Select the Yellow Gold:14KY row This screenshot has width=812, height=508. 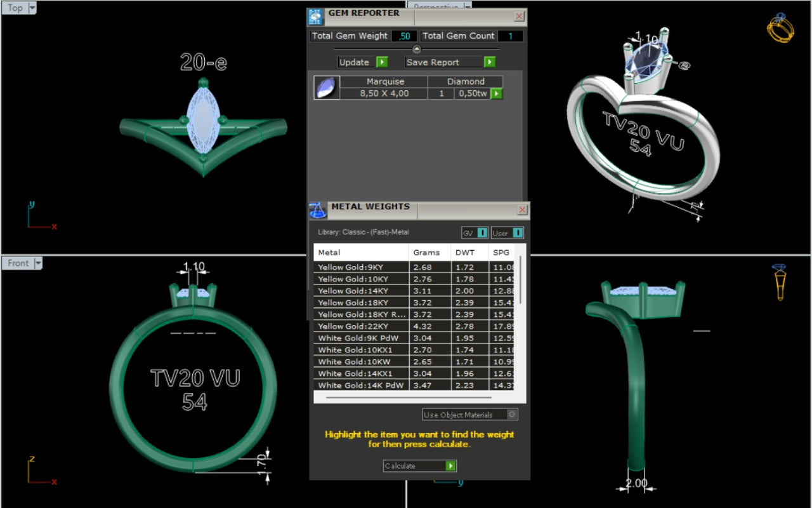coord(414,291)
